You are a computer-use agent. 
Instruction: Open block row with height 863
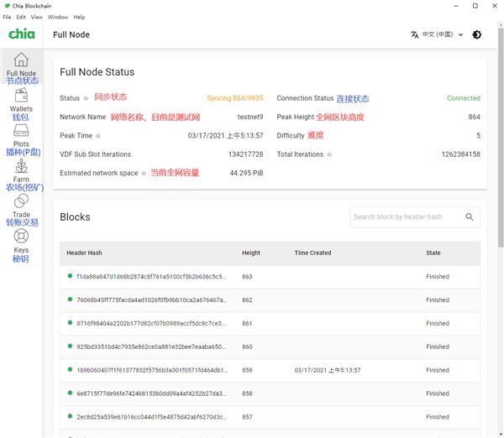[x=270, y=277]
